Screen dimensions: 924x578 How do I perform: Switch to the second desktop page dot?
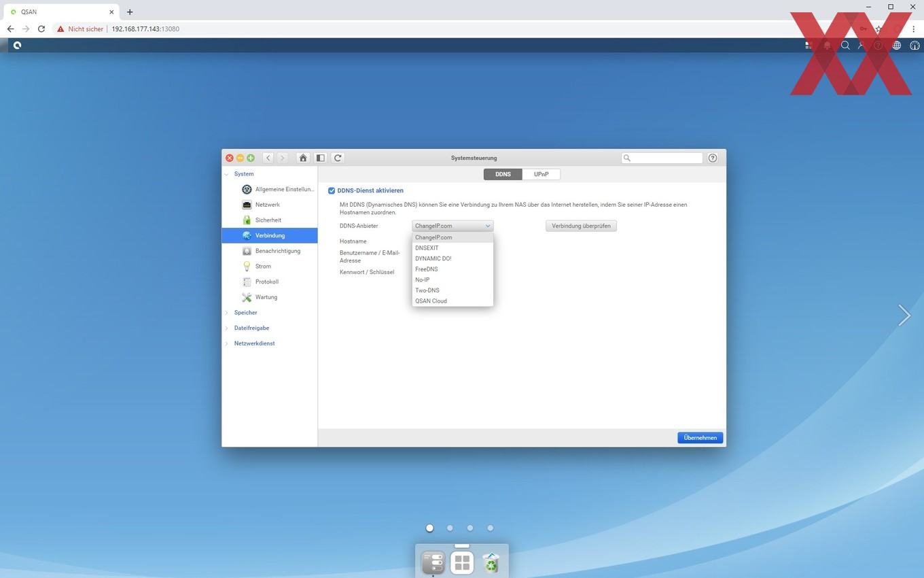point(450,528)
